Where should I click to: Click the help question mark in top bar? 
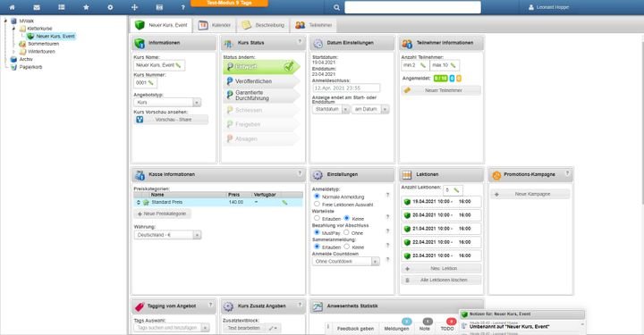183,7
